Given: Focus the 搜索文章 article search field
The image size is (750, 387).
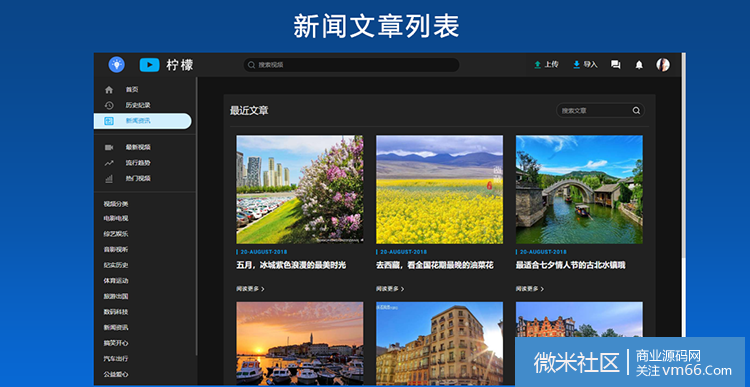Looking at the screenshot, I should click(x=600, y=111).
